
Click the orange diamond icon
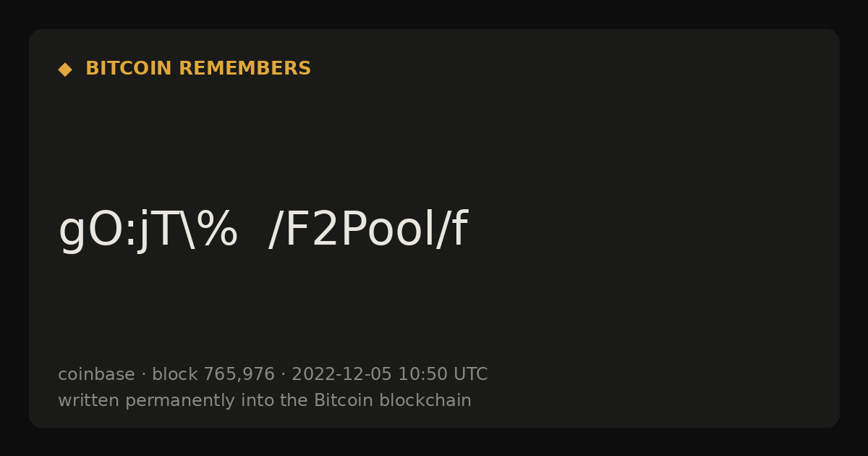tap(65, 69)
